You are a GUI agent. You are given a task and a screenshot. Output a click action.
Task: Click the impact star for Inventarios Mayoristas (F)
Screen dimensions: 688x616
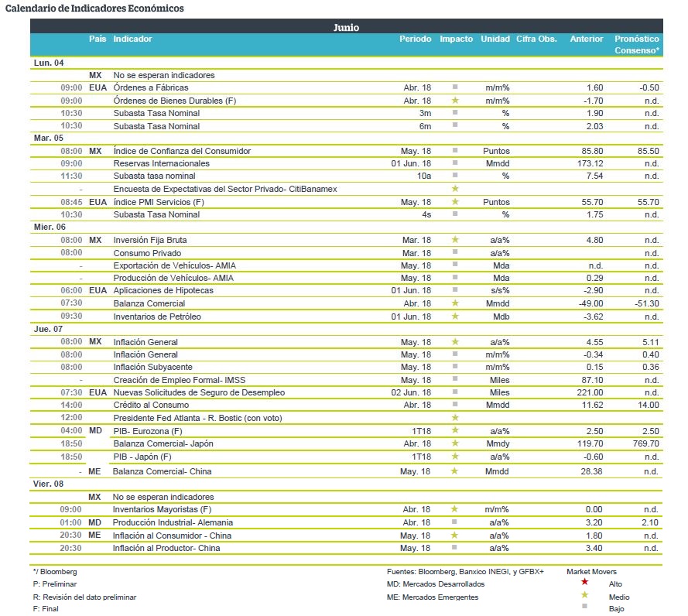(454, 508)
